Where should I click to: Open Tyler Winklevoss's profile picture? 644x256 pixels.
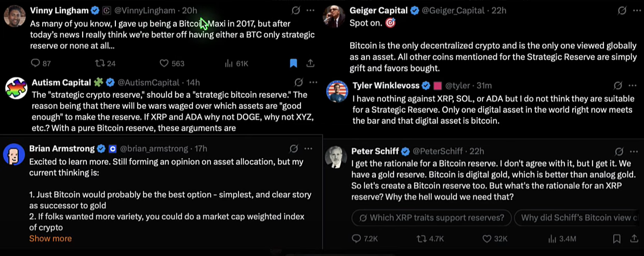pos(337,91)
